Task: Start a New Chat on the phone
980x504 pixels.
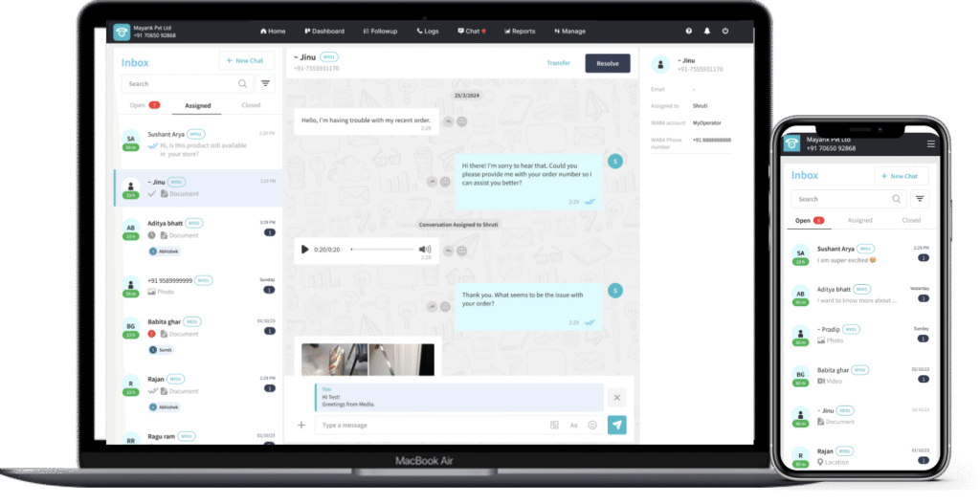Action: (901, 176)
